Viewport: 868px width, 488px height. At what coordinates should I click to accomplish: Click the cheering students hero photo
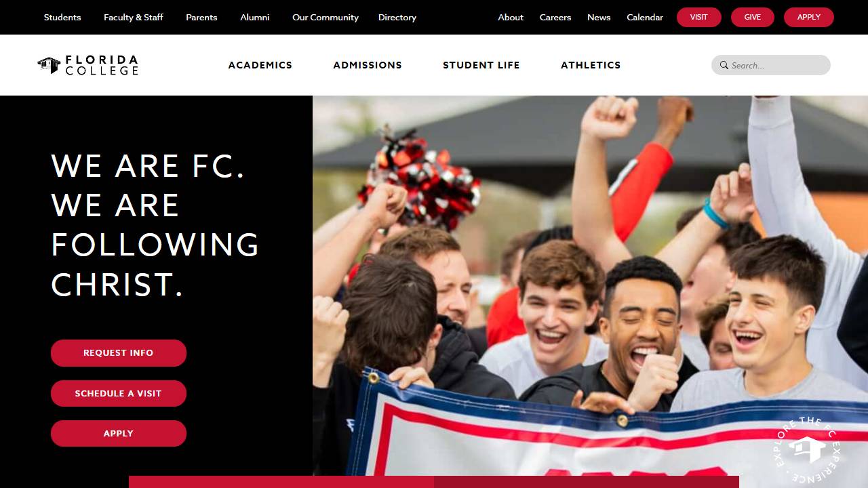click(590, 285)
